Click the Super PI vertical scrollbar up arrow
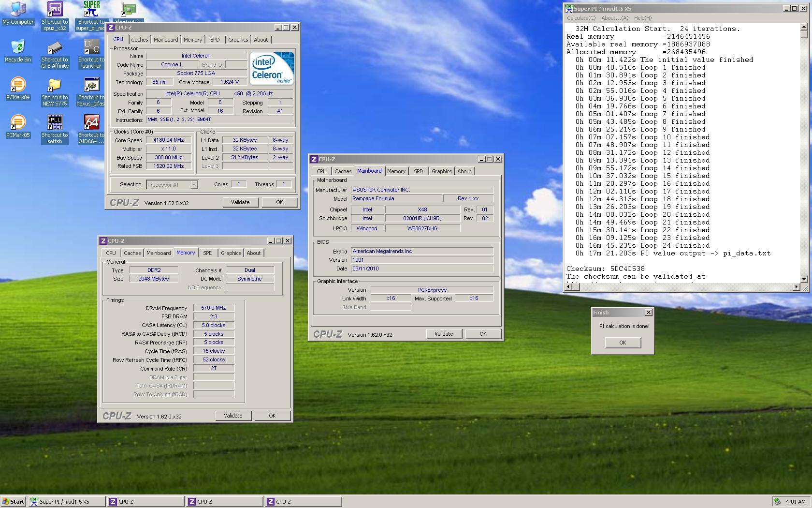This screenshot has height=508, width=812. pos(804,27)
